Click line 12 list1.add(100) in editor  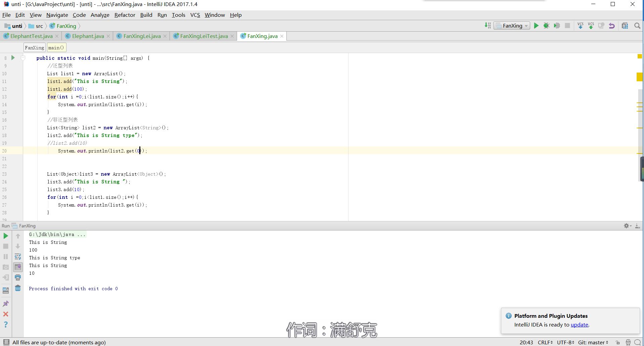point(67,89)
